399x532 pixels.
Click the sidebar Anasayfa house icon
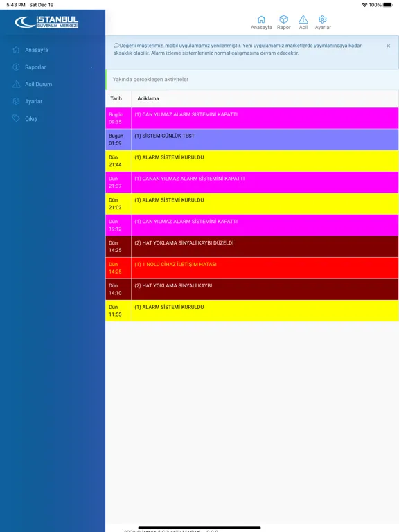point(17,50)
